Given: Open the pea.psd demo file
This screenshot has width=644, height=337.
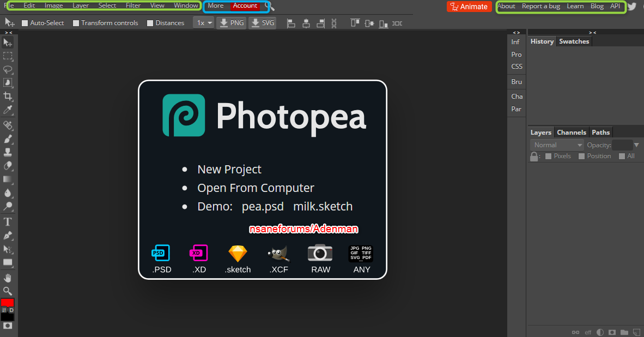Looking at the screenshot, I should click(263, 206).
